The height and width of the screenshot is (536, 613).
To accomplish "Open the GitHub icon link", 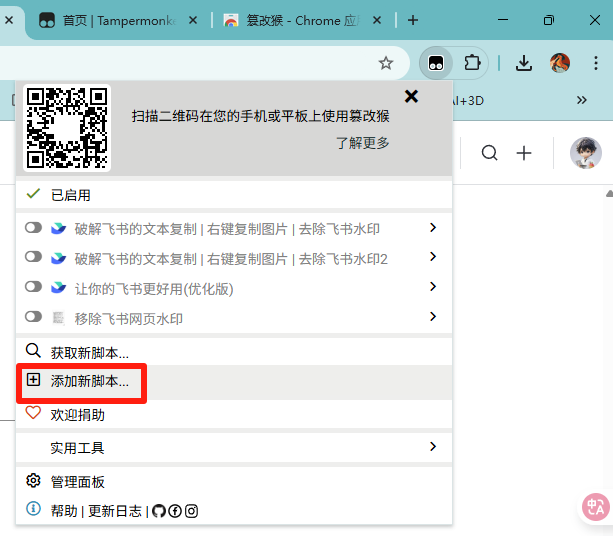I will (158, 511).
